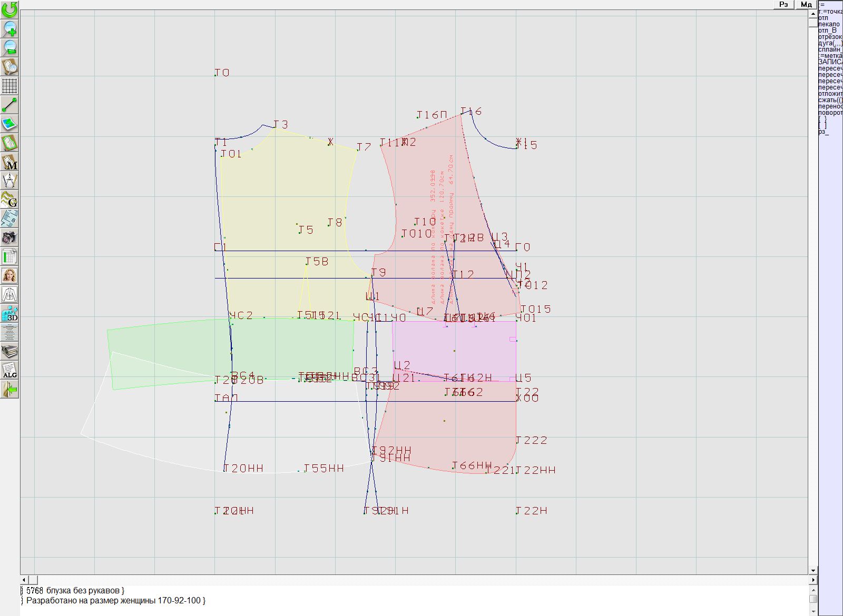
Task: Open the 3D view icon
Action: coord(9,314)
